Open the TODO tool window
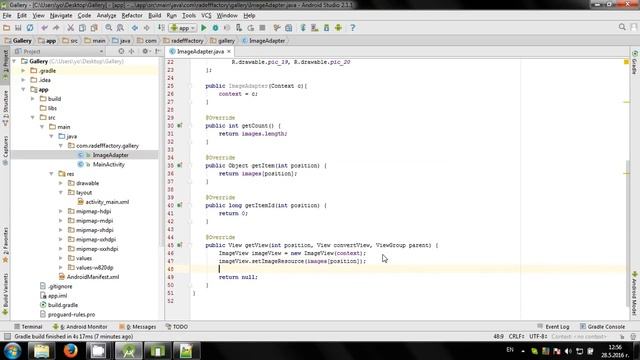This screenshot has height=360, width=640. [x=177, y=327]
